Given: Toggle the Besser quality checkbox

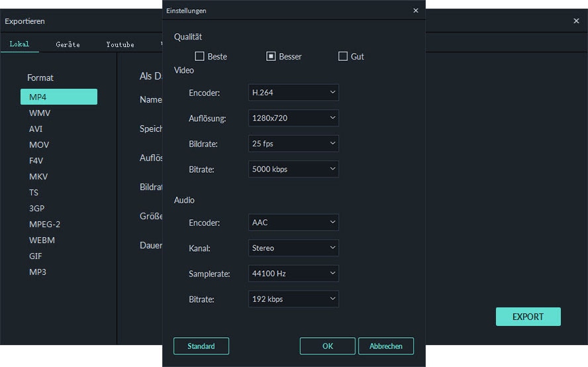Looking at the screenshot, I should [x=271, y=56].
